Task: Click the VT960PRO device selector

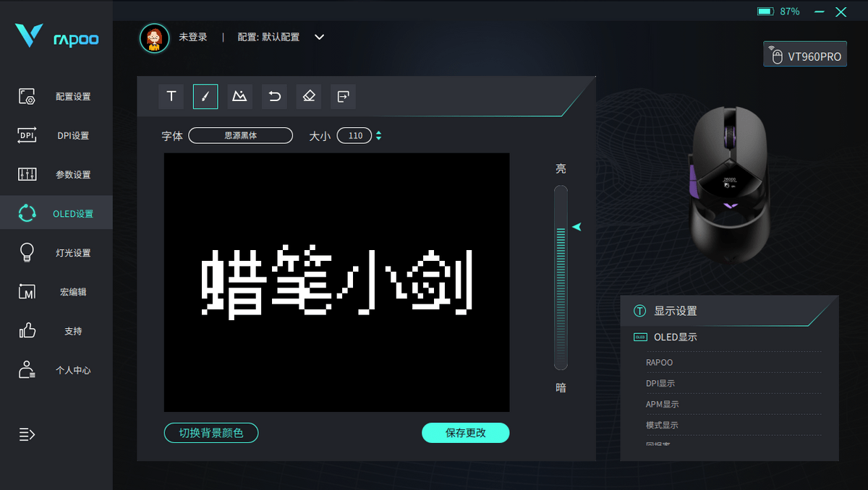Action: click(805, 55)
